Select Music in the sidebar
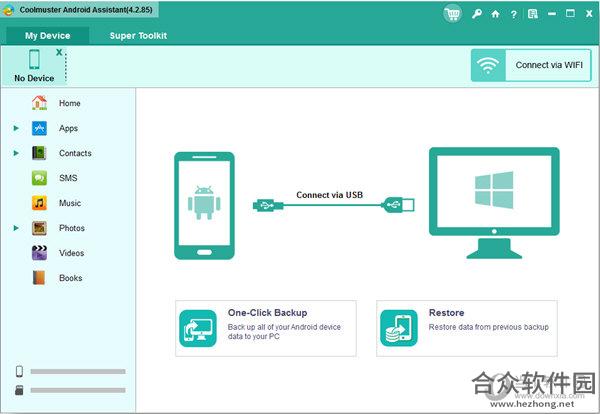 click(70, 203)
